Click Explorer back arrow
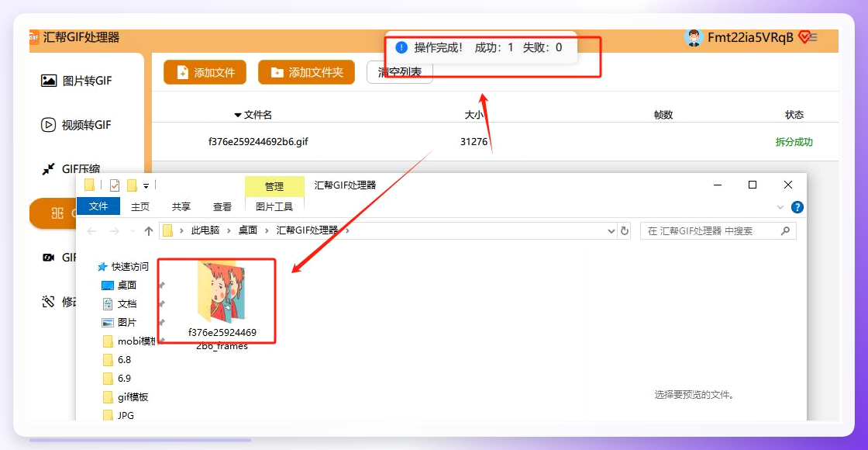The height and width of the screenshot is (450, 868). tap(92, 231)
